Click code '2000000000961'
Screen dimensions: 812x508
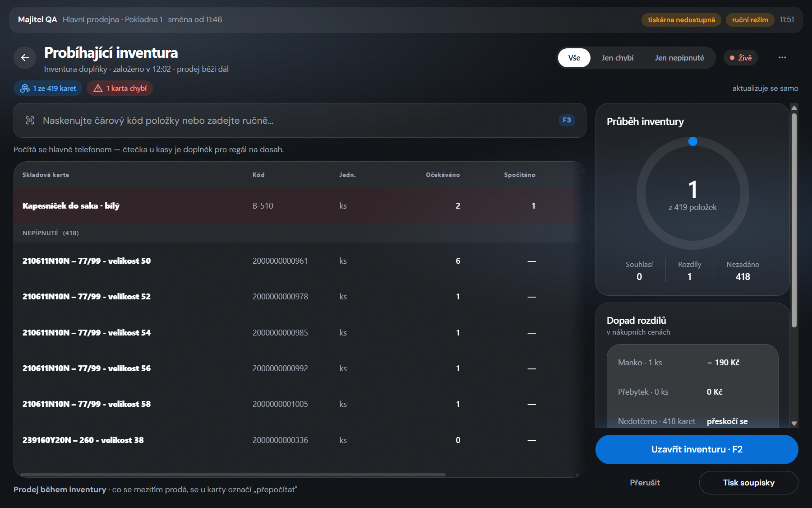(280, 261)
